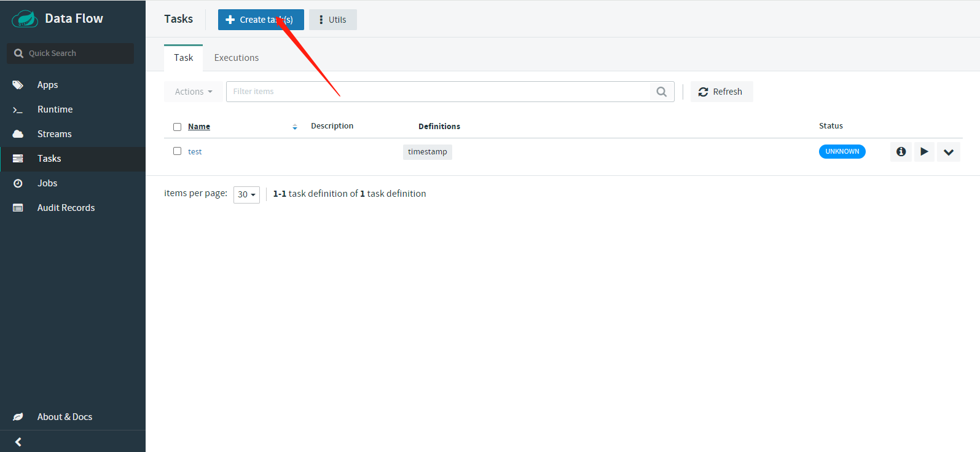The image size is (980, 452).
Task: Click the Status column header
Action: (x=831, y=126)
